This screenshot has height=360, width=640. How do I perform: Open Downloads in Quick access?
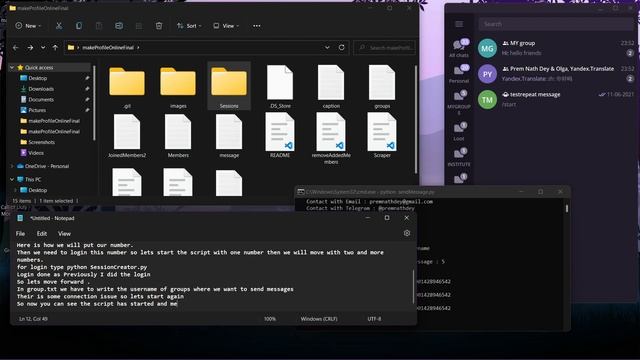[41, 89]
